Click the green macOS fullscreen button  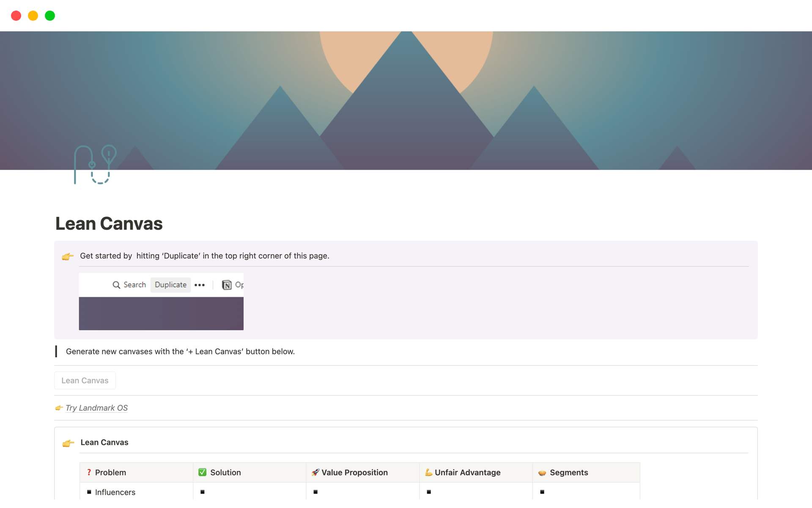pos(50,16)
